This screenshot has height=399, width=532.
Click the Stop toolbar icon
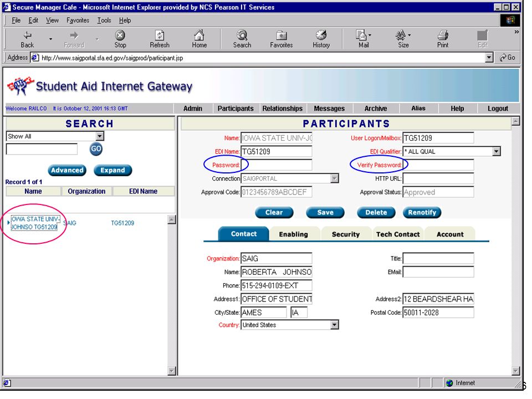pos(120,39)
